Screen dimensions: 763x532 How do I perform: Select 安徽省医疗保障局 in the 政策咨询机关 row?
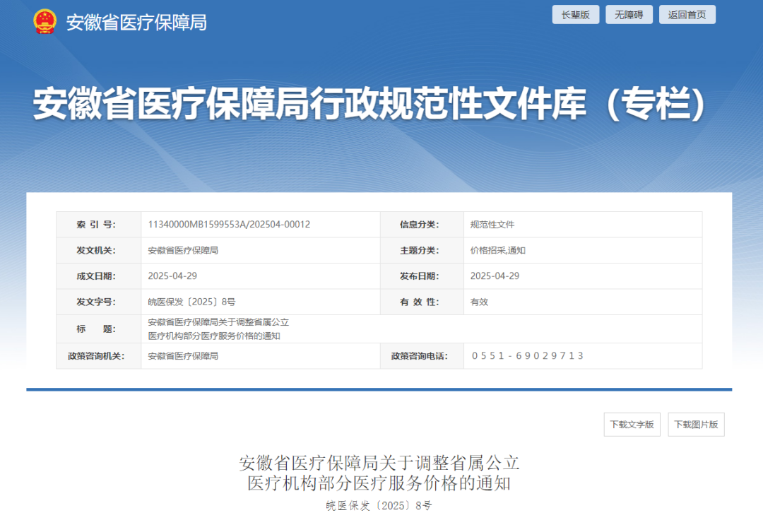[183, 356]
